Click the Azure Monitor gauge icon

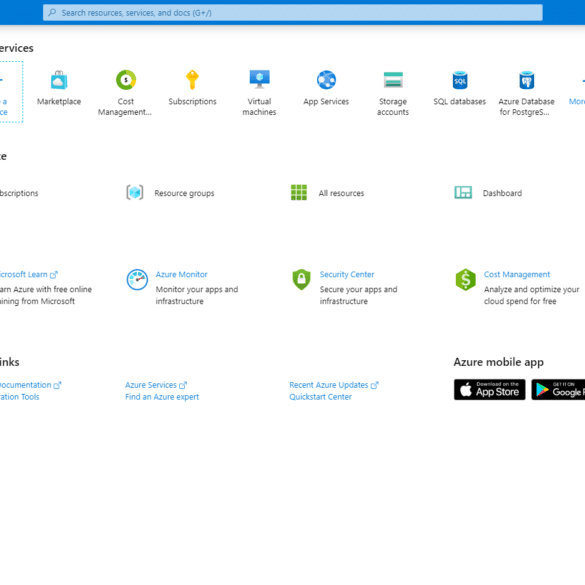[137, 279]
